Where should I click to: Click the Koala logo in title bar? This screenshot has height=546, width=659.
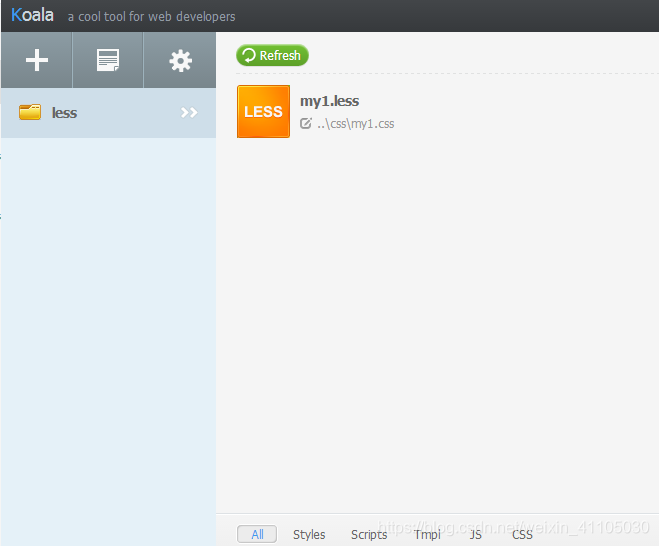pos(32,15)
